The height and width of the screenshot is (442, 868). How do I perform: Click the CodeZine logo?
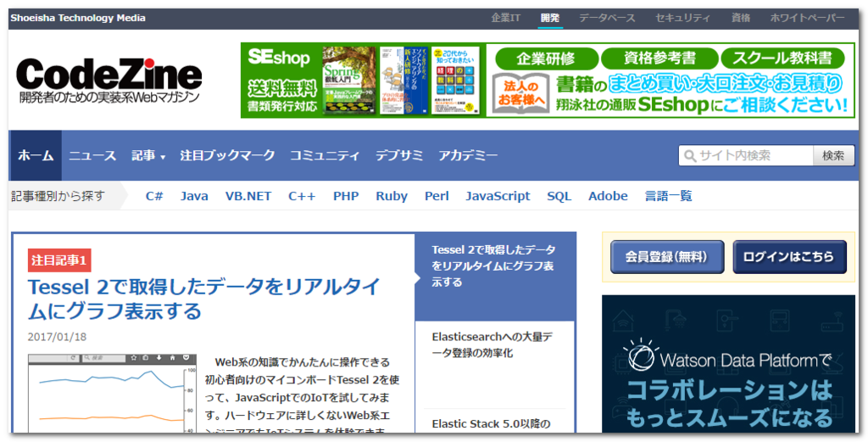109,81
